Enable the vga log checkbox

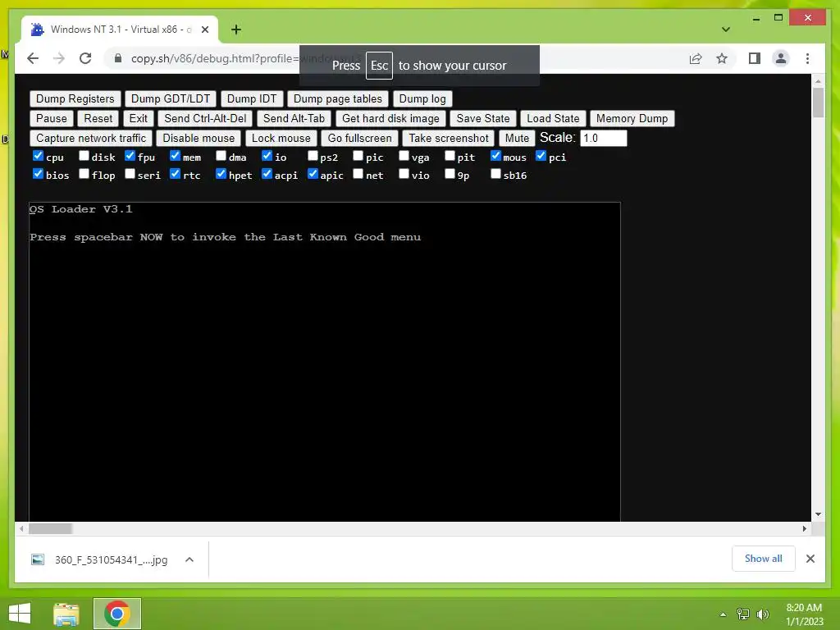tap(404, 156)
